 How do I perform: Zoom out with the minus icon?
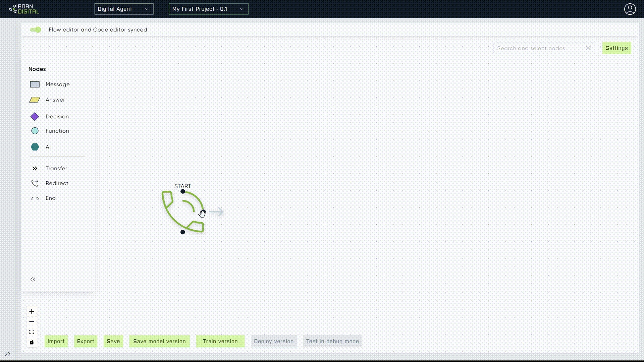pos(32,322)
